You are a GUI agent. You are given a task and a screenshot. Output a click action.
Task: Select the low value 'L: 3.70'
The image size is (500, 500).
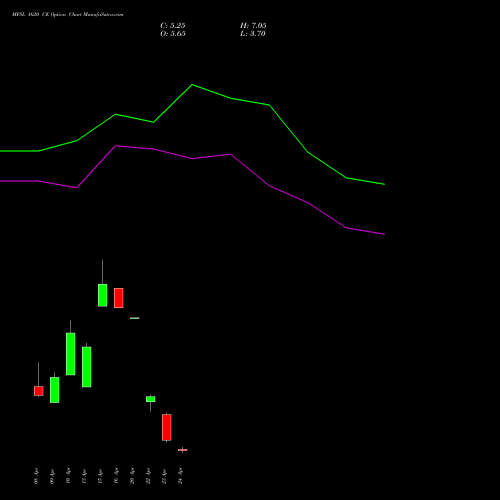(253, 34)
